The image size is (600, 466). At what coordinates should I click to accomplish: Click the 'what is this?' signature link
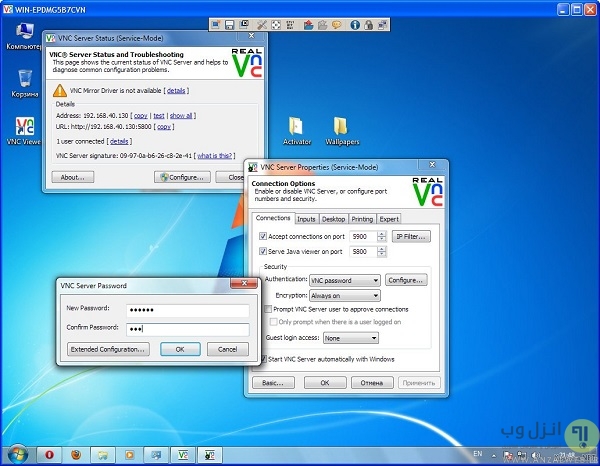coord(215,156)
